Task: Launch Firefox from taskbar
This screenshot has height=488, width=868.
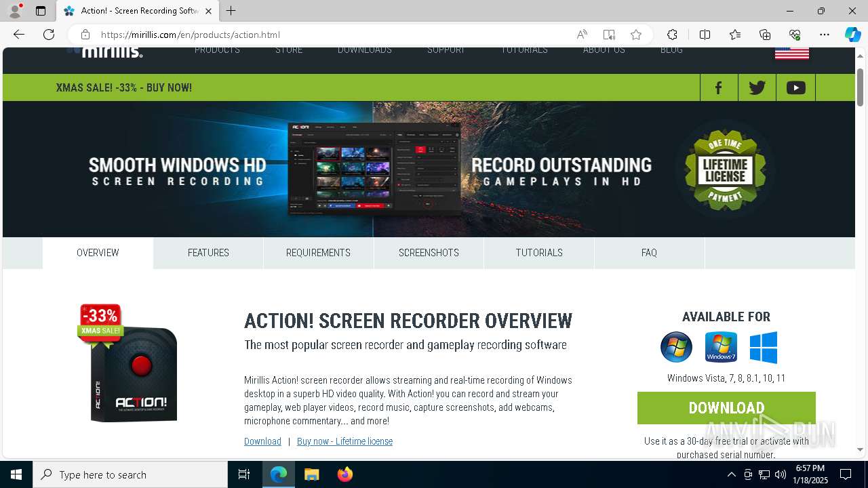Action: pyautogui.click(x=345, y=474)
